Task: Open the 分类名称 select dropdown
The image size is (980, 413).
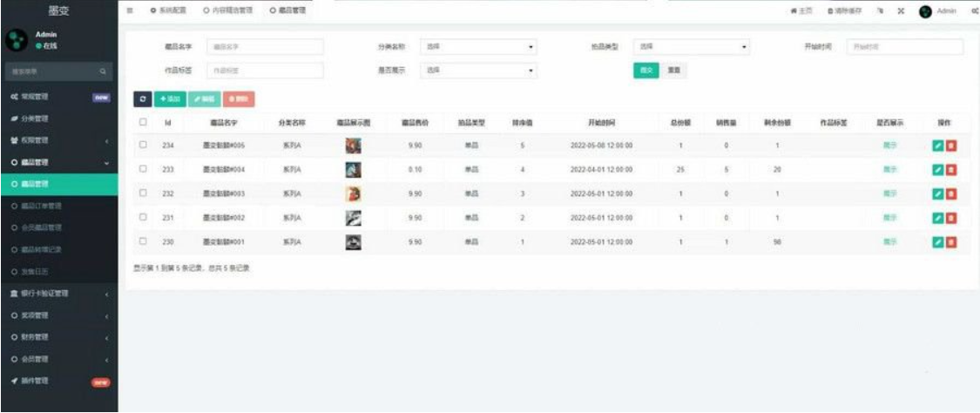Action: coord(479,47)
